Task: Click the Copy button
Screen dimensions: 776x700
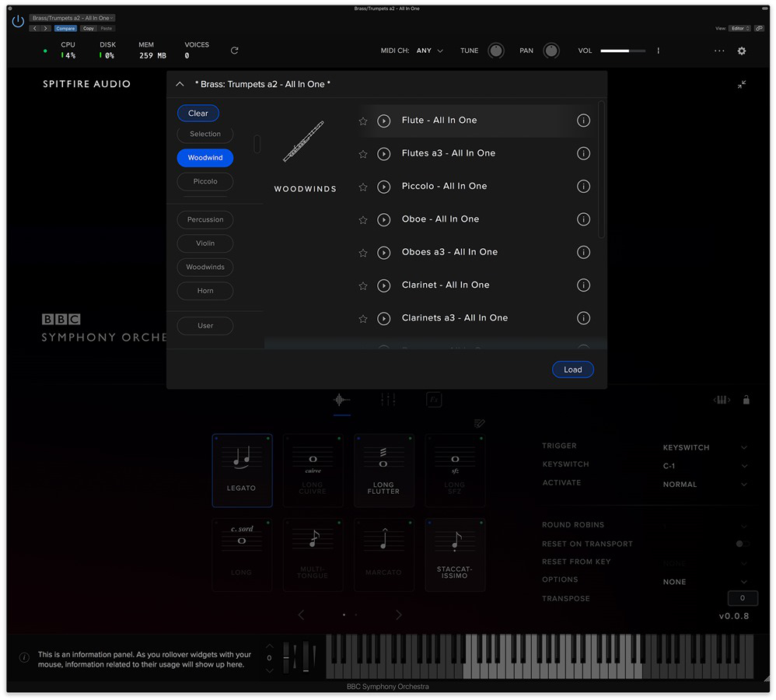Action: pos(89,29)
